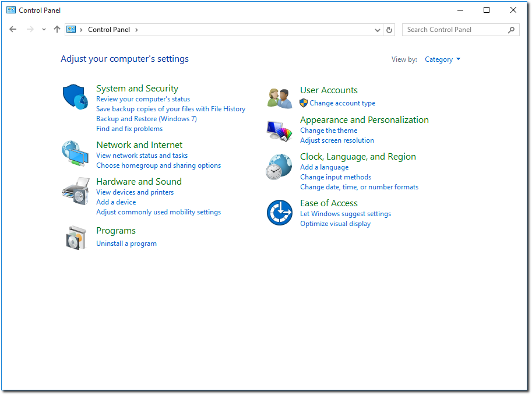Open the recent locations dropdown arrow
The width and height of the screenshot is (532, 395).
click(44, 30)
